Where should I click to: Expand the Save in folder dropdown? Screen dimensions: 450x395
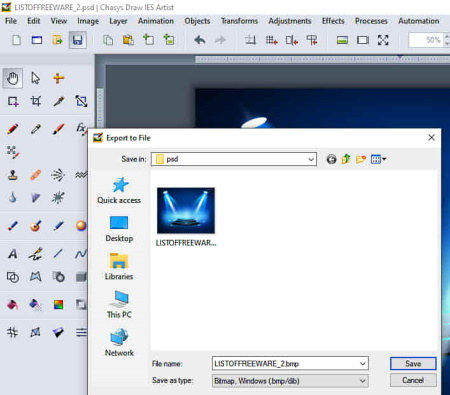click(x=311, y=159)
